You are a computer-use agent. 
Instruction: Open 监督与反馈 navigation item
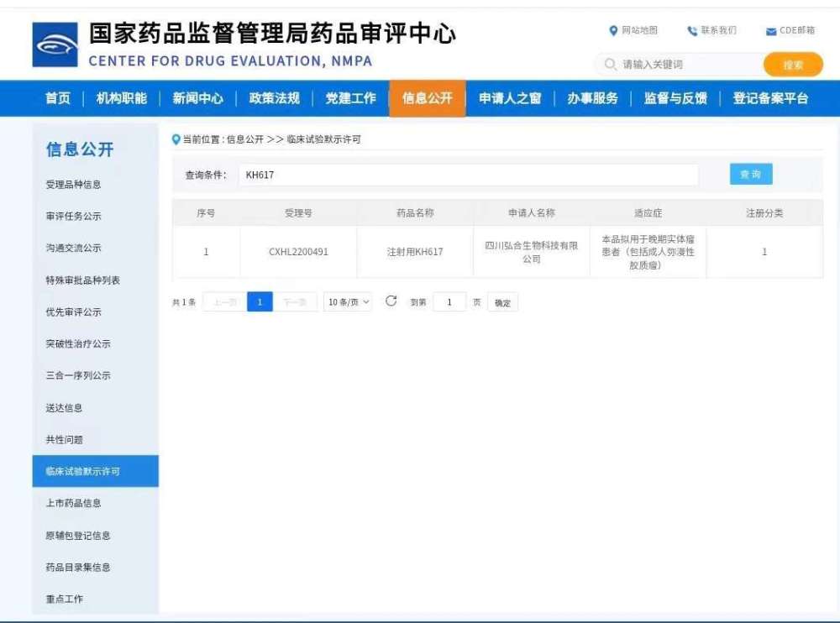pyautogui.click(x=675, y=98)
